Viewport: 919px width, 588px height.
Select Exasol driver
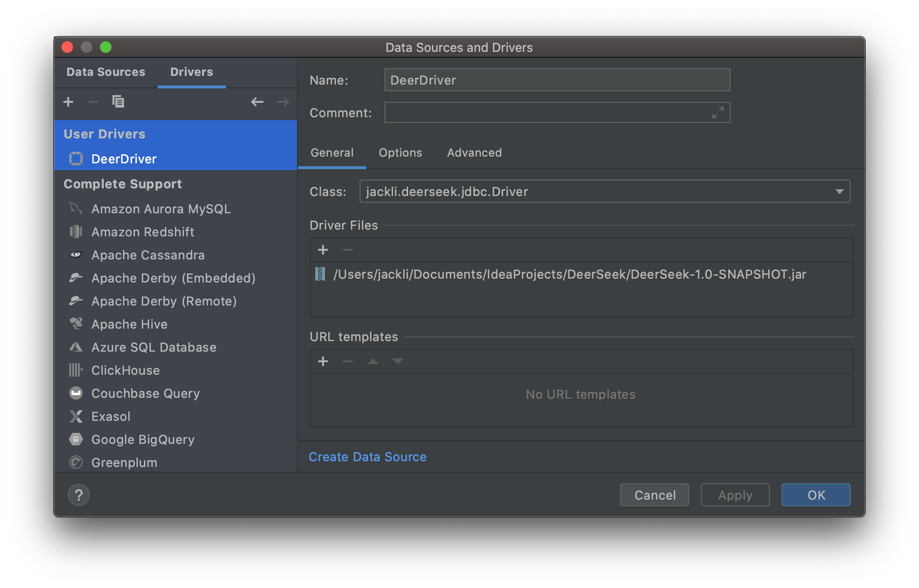click(176, 416)
